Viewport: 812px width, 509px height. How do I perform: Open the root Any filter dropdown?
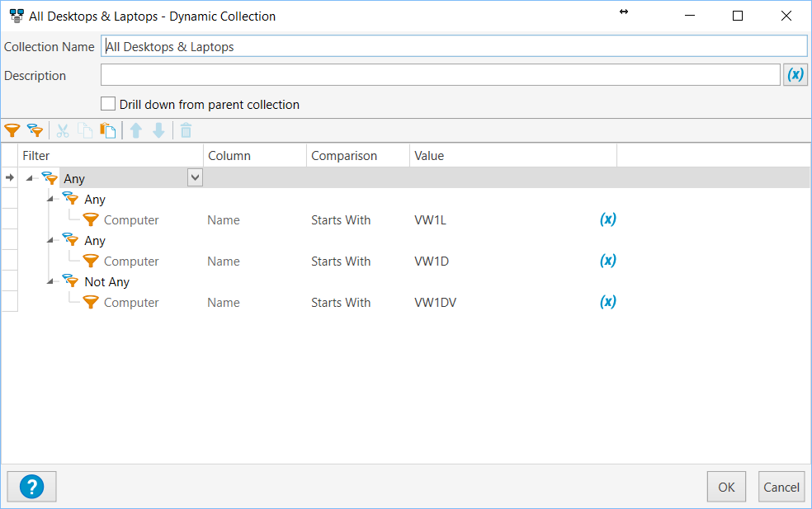pos(195,177)
